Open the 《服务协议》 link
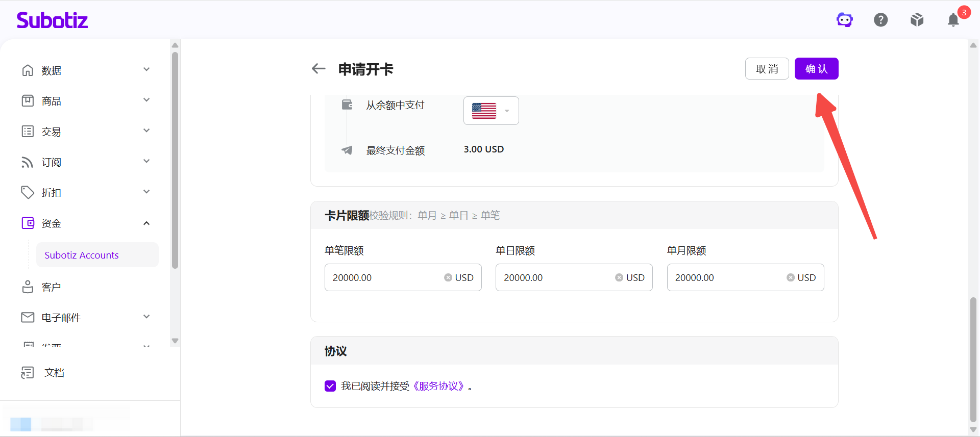Image resolution: width=980 pixels, height=437 pixels. 438,386
